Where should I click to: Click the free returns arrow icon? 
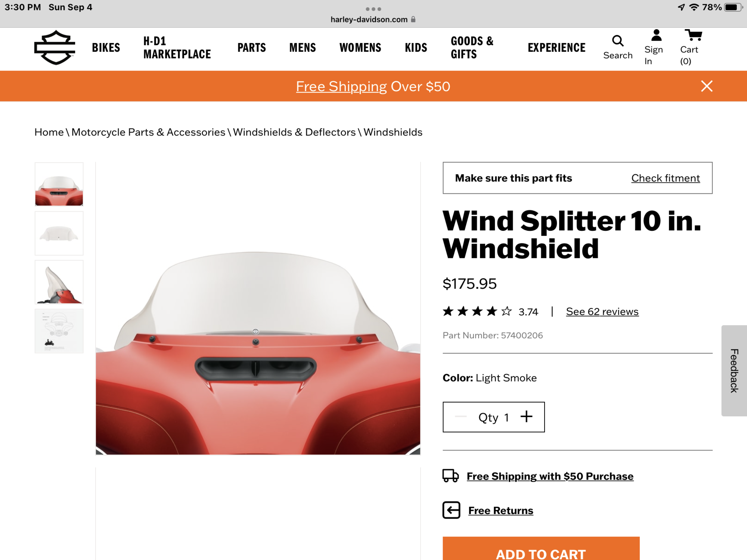click(451, 510)
